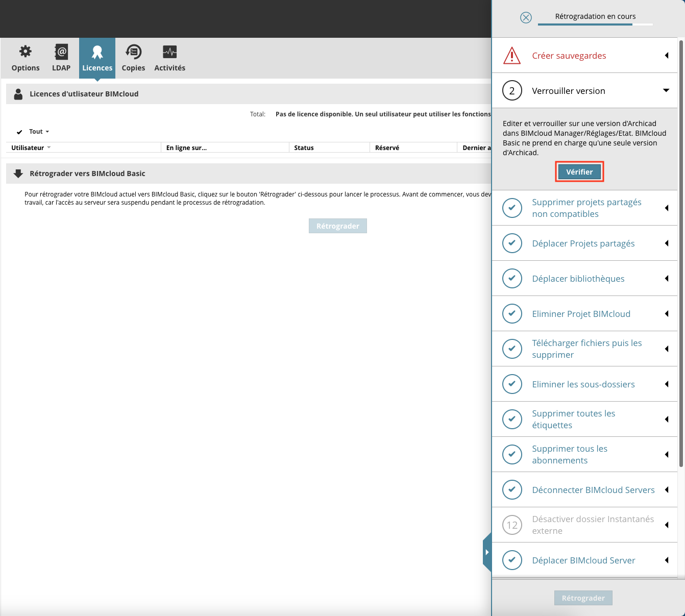Click the user icon beside Licences d'utilisateur
Screen dimensions: 685x616
click(x=18, y=94)
